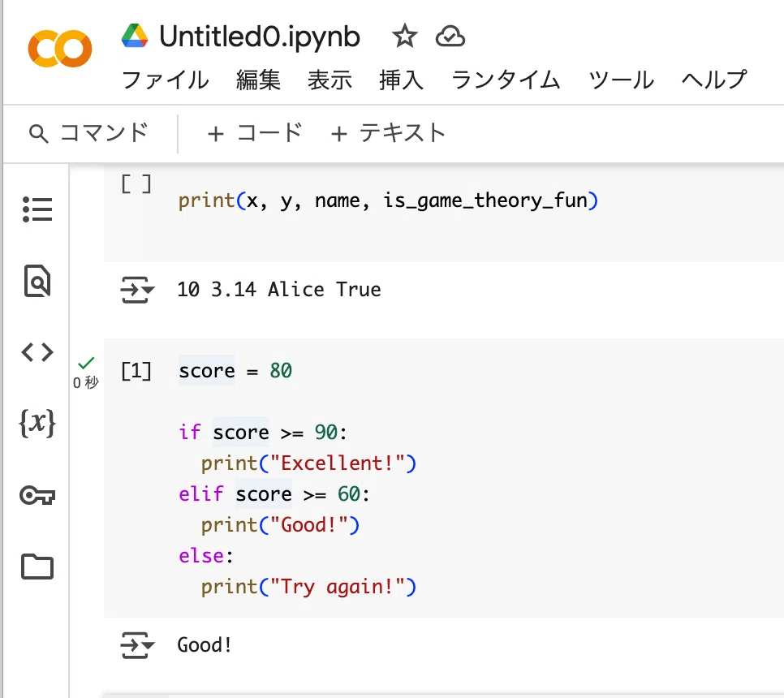Click the print("Try again!") line
This screenshot has height=698, width=784.
tap(308, 587)
